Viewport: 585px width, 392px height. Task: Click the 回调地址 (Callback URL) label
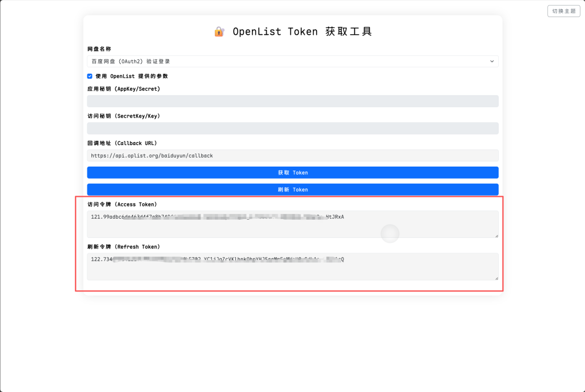122,143
